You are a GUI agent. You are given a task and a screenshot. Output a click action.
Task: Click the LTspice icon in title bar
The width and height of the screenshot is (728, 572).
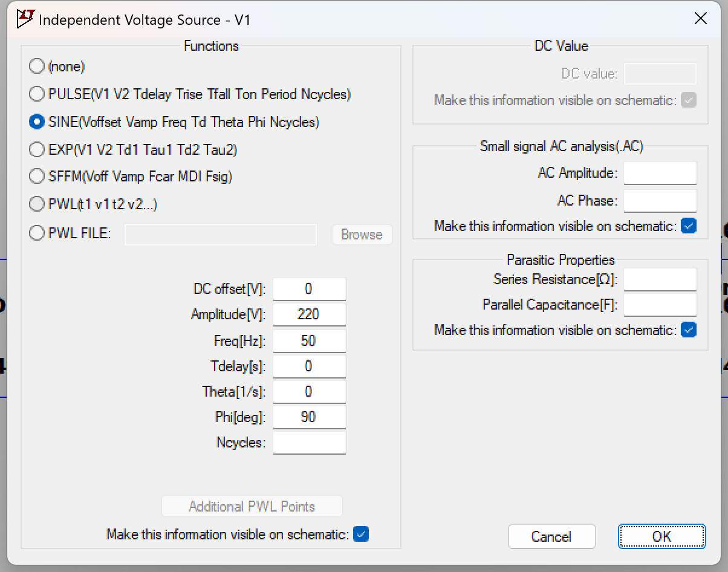point(25,19)
